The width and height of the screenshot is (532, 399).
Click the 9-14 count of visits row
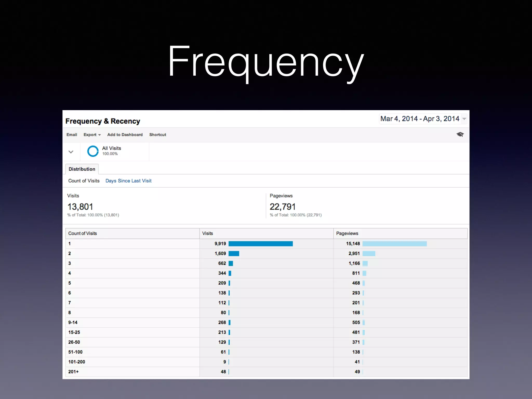click(73, 322)
